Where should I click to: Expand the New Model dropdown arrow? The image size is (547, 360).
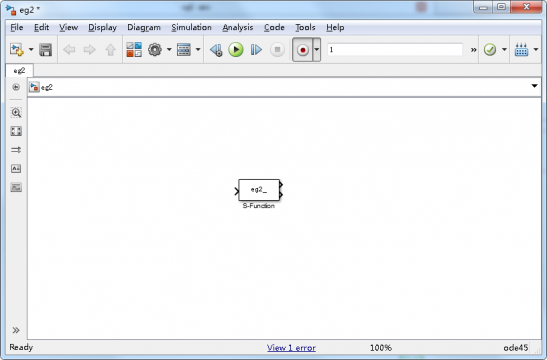(x=31, y=50)
